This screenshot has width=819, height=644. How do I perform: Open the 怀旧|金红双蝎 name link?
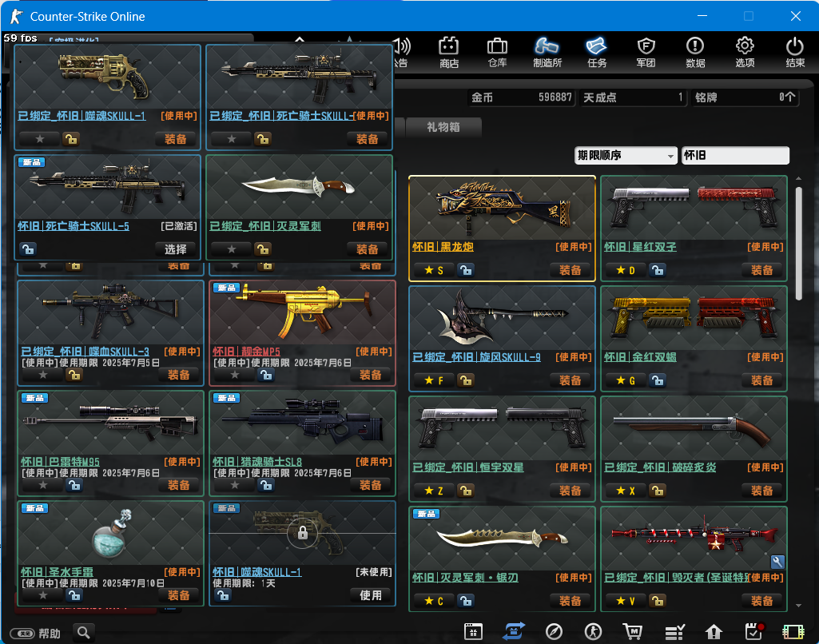(640, 357)
